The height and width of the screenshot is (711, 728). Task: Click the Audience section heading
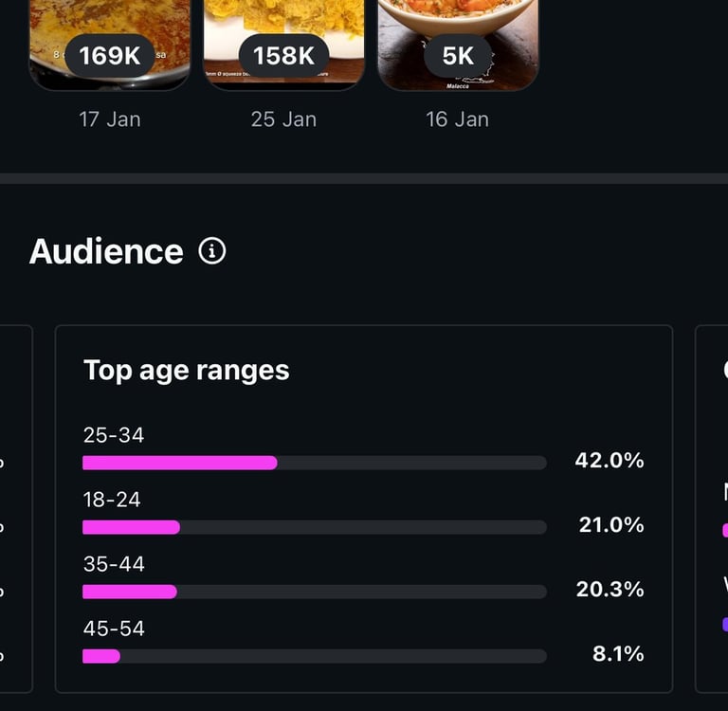pos(106,251)
